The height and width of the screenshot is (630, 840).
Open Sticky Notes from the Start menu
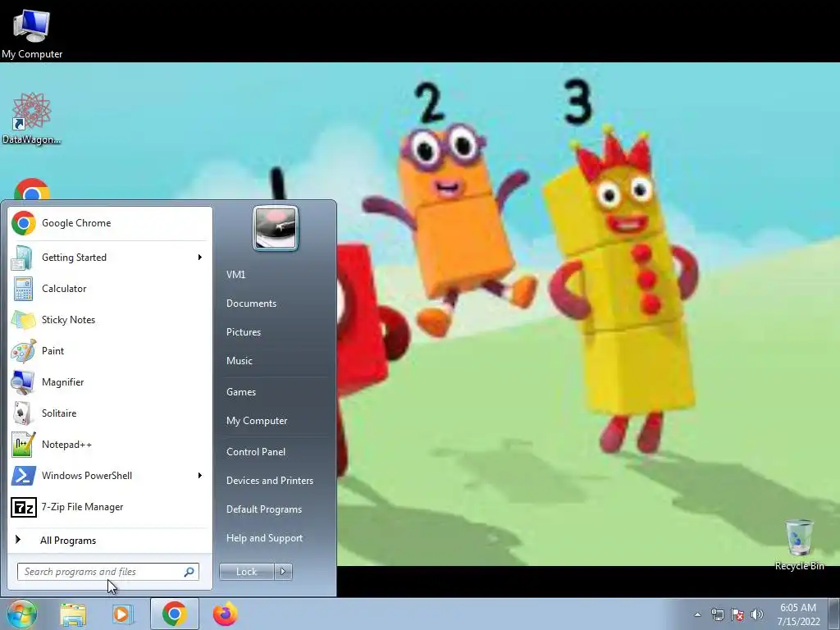[109, 320]
